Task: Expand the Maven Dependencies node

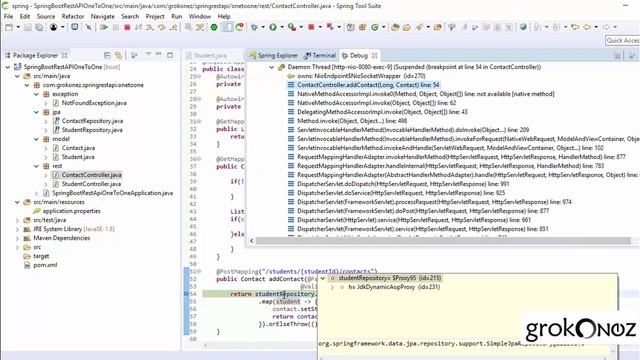Action: coord(17,238)
